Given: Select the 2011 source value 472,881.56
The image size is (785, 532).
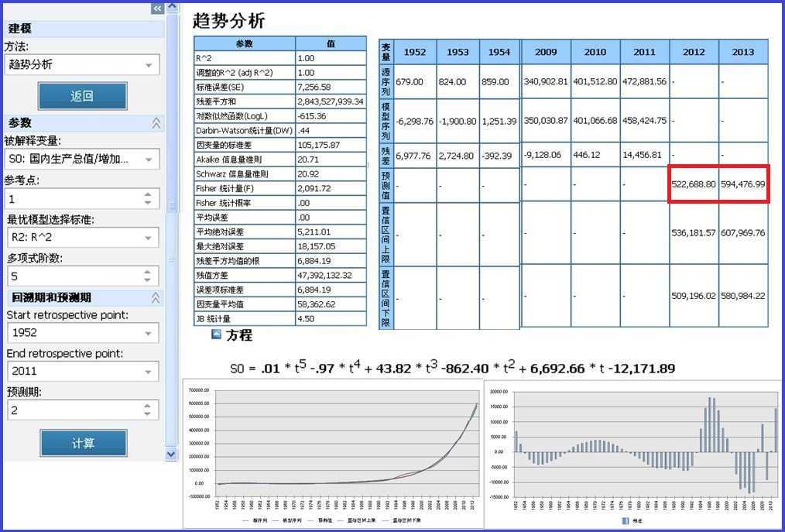Looking at the screenshot, I should [644, 81].
